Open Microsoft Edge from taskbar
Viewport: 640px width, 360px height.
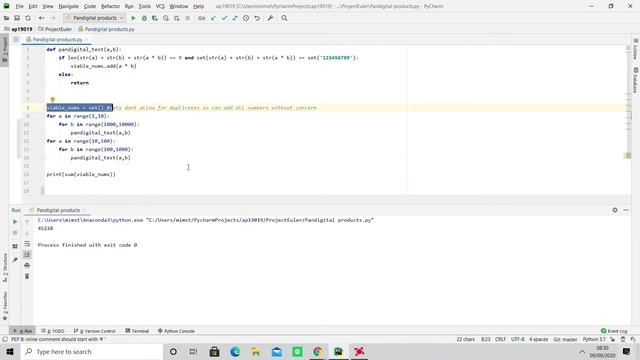point(235,352)
